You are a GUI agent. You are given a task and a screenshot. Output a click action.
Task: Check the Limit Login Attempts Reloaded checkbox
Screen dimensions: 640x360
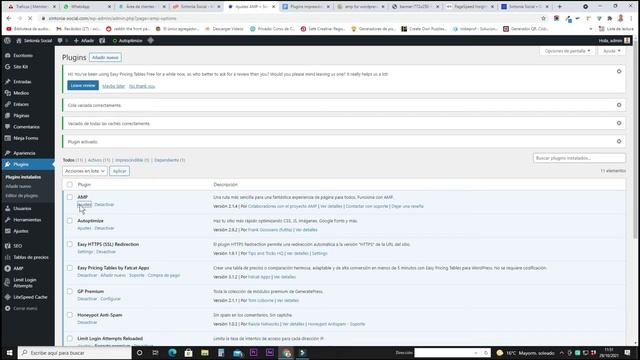tap(70, 338)
